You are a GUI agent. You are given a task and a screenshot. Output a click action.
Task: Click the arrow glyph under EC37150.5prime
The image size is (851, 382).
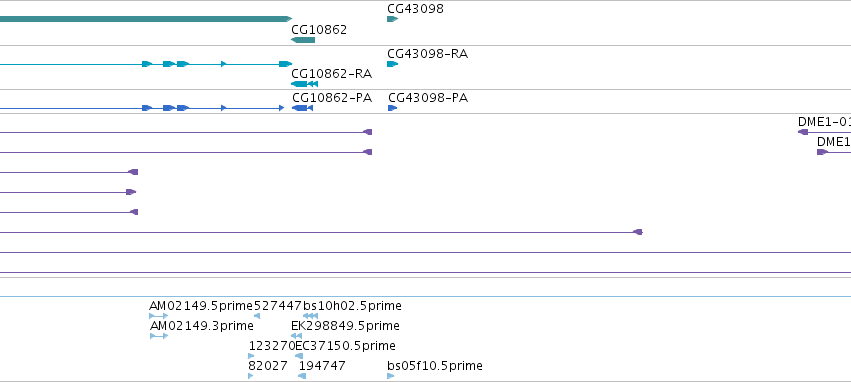coord(299,356)
